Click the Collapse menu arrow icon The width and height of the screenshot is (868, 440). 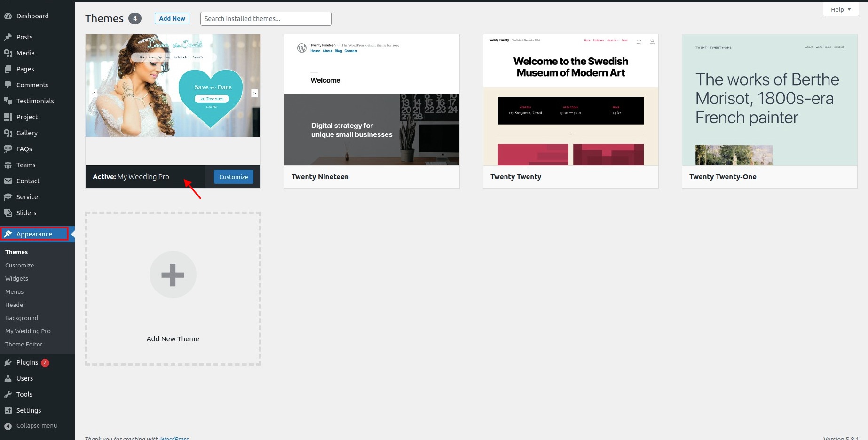tap(8, 426)
